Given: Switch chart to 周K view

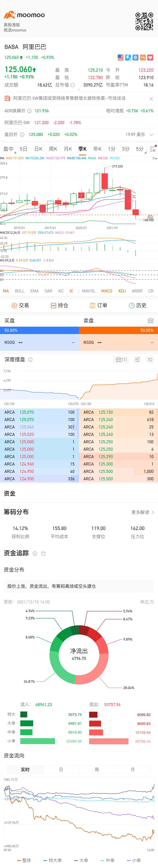Looking at the screenshot, I should [x=53, y=149].
